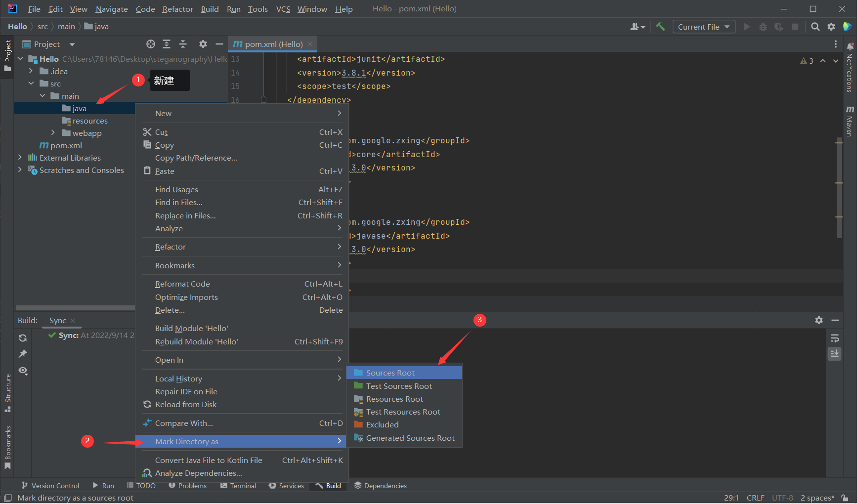Open the Version Control tool tab

50,486
